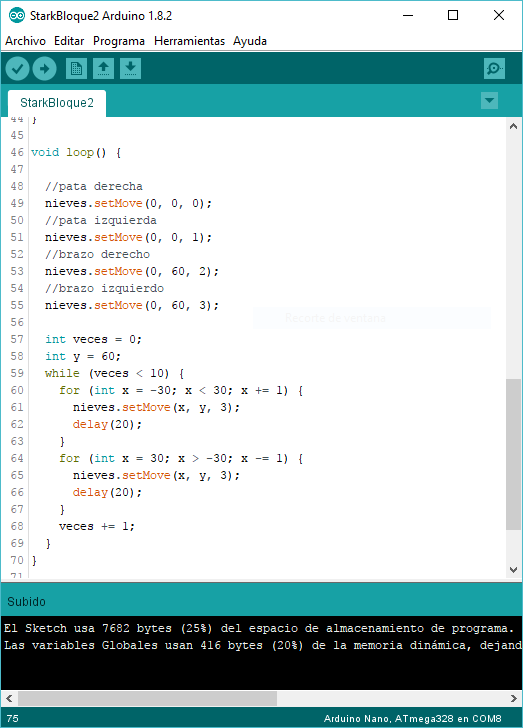Expand the tab options dropdown arrow
Screen dimensions: 523x728
point(490,100)
